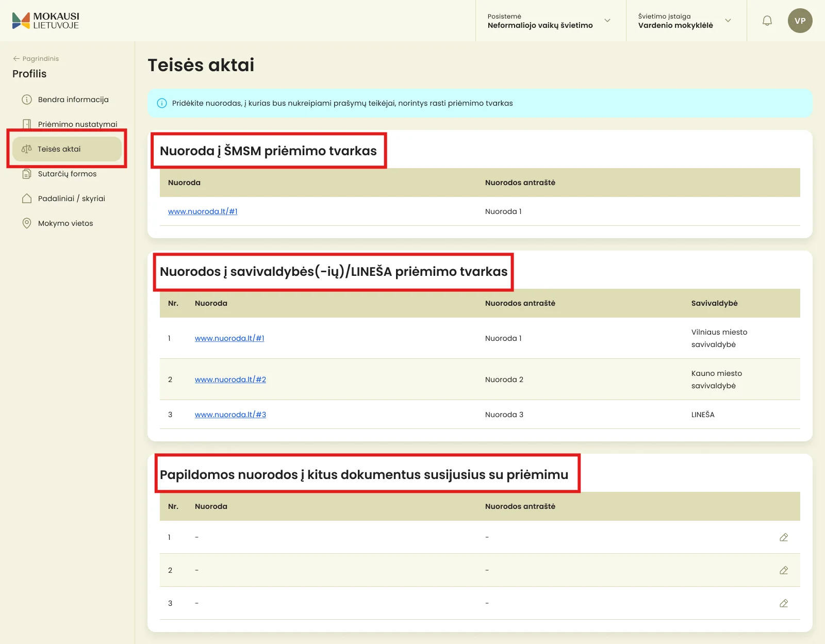The height and width of the screenshot is (644, 825).
Task: Edit row 1 of additional links
Action: [784, 537]
